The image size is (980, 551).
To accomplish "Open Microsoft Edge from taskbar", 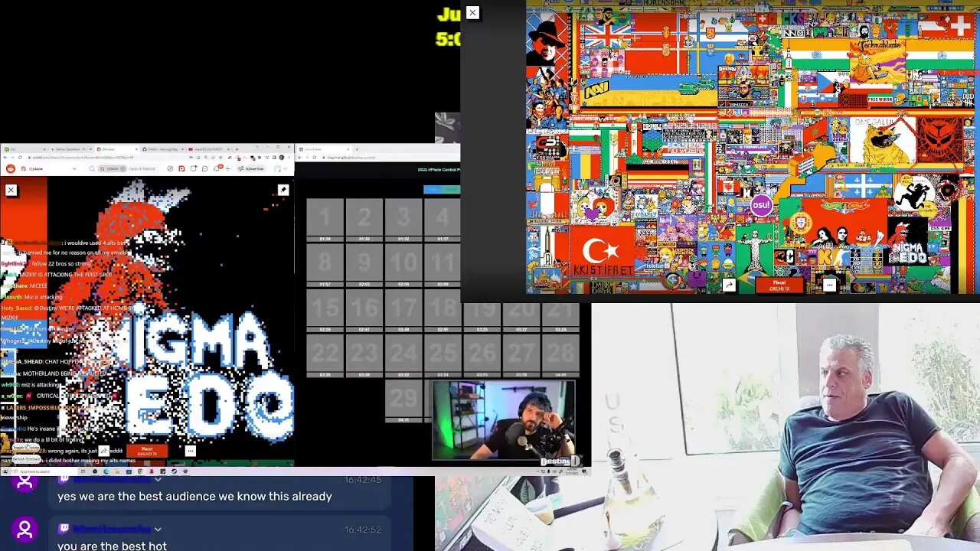I will tap(106, 471).
